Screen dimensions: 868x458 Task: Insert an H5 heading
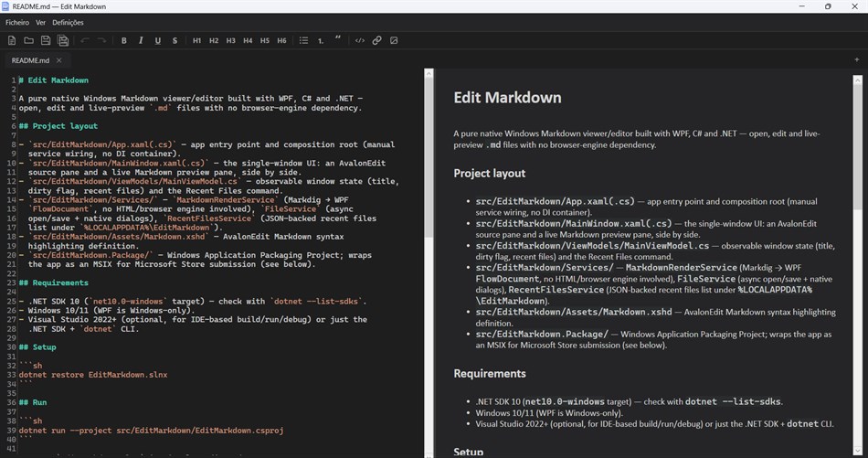[x=265, y=40]
